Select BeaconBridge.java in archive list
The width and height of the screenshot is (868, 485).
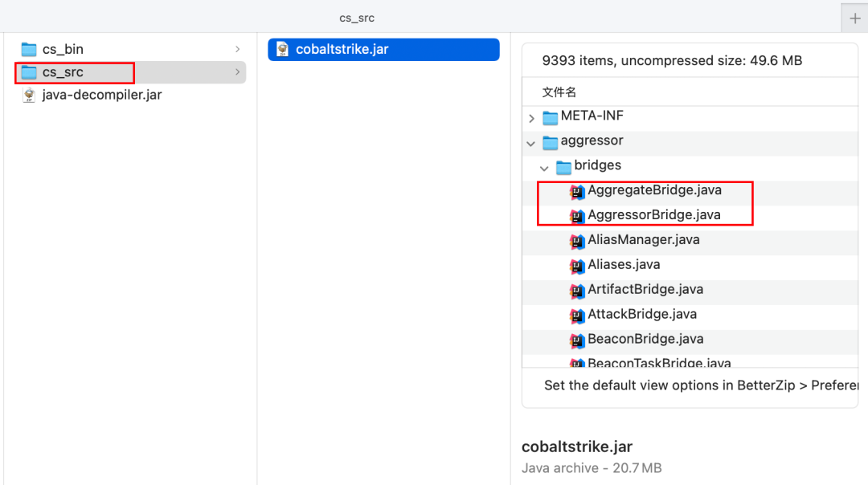point(690,342)
